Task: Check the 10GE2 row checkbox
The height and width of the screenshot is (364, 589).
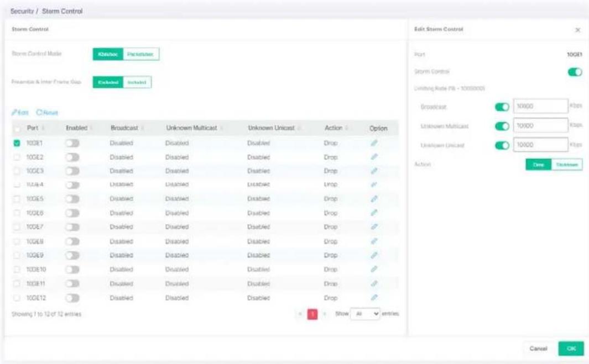Action: (17, 157)
